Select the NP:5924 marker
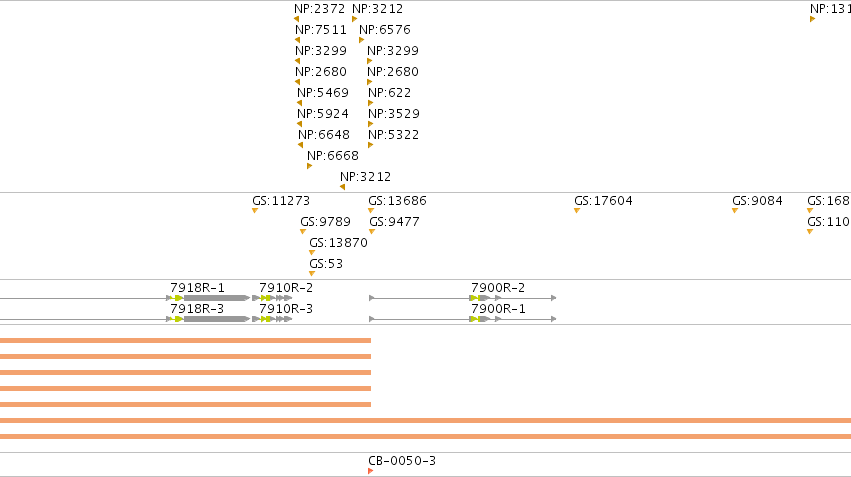 click(x=299, y=124)
